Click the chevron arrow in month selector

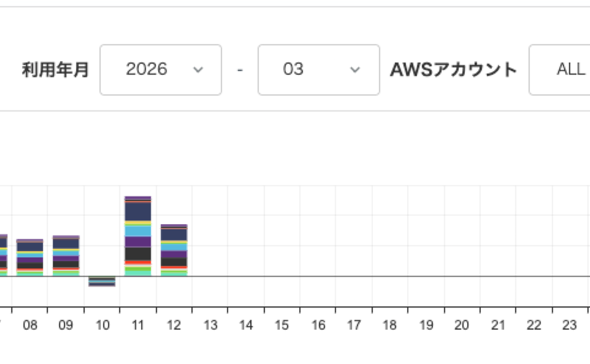pyautogui.click(x=355, y=70)
